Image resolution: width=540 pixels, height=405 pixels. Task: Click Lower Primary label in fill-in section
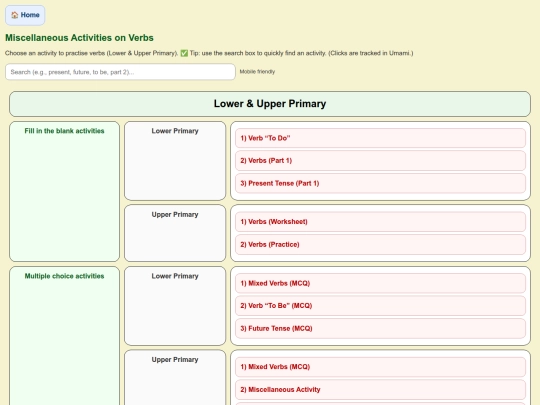coord(175,131)
